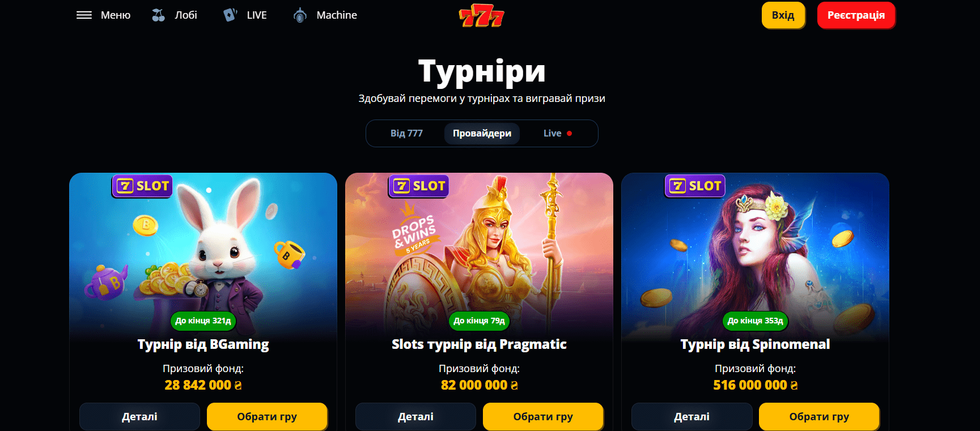Open the Spinomenal mermaid tournament banner

click(755, 252)
